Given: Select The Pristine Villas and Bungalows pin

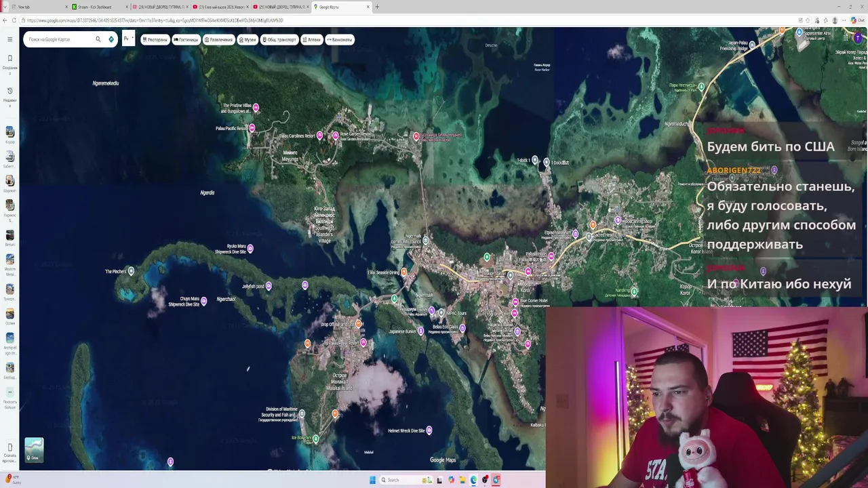Looking at the screenshot, I should click(256, 107).
